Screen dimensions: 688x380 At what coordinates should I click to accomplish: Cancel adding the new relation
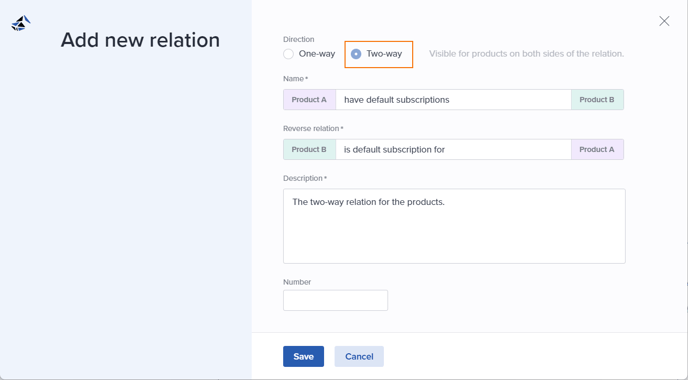[x=359, y=356]
